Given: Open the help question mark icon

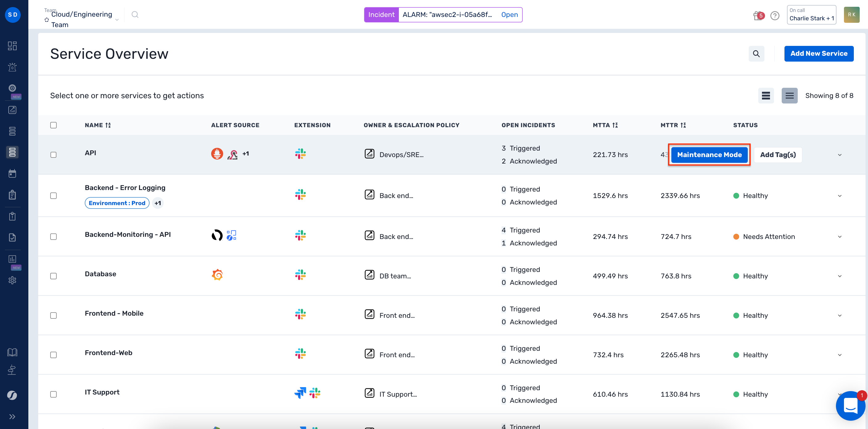Looking at the screenshot, I should click(x=775, y=16).
